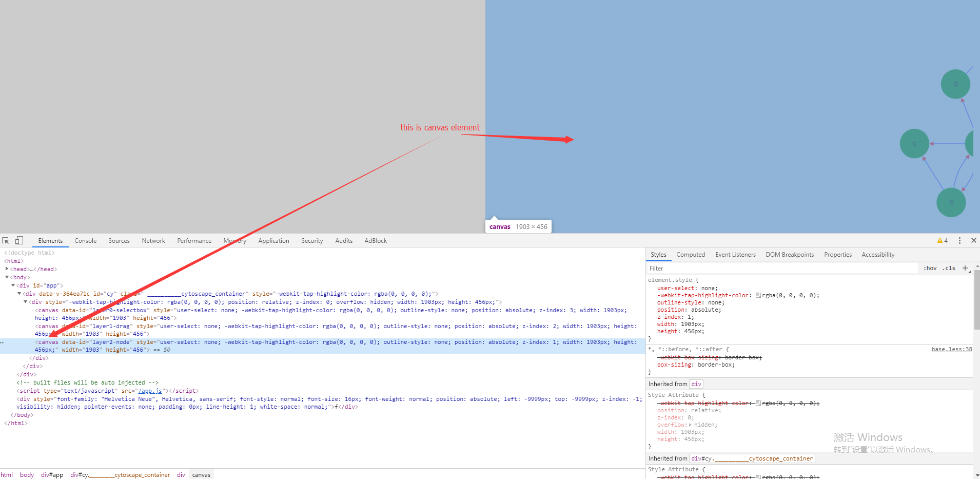
Task: Select canvas in the breadcrumb bar
Action: coord(201,474)
